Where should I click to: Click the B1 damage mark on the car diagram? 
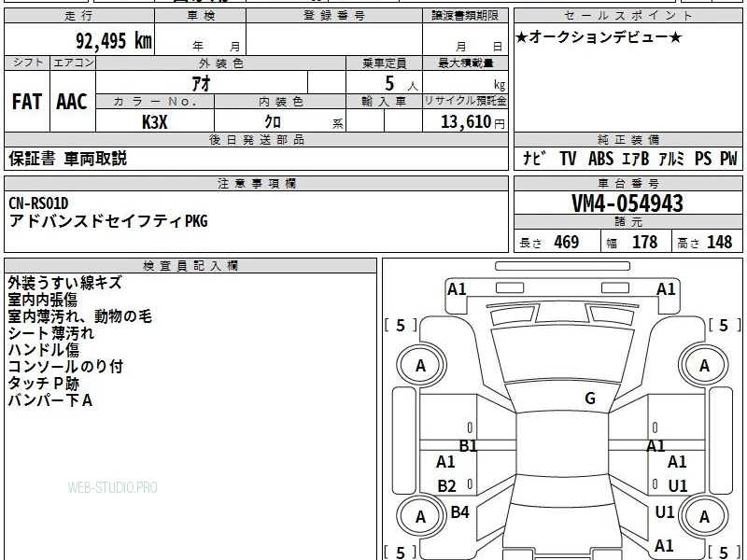[x=468, y=446]
